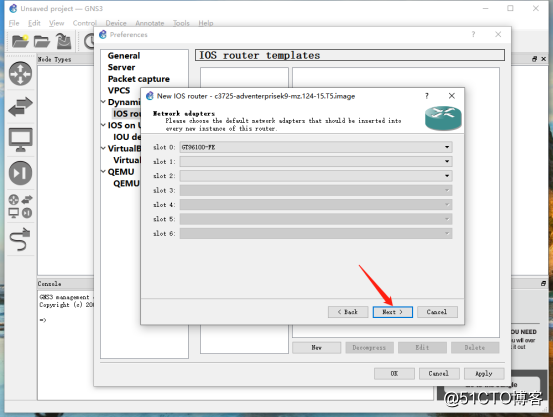This screenshot has width=553, height=417.
Task: Close the Preferences window
Action: click(x=498, y=34)
